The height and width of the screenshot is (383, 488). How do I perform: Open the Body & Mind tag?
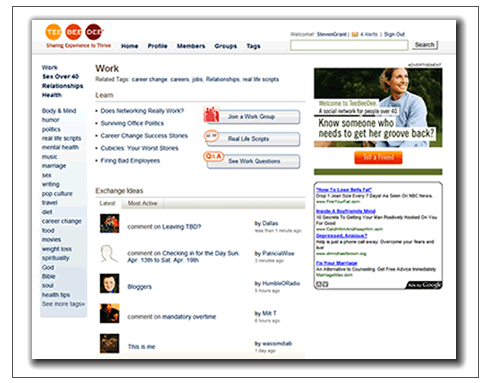pyautogui.click(x=59, y=111)
